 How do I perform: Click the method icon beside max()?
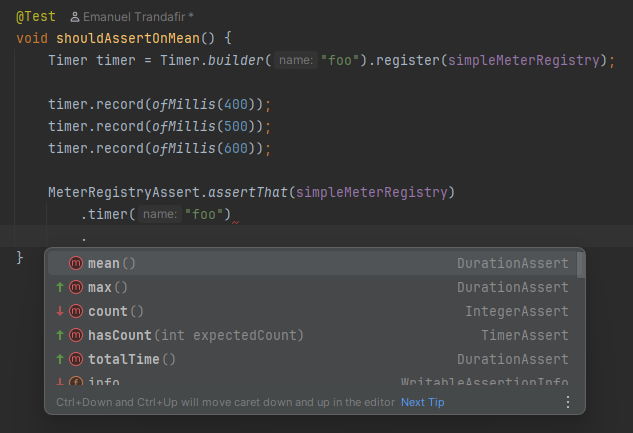click(x=76, y=288)
